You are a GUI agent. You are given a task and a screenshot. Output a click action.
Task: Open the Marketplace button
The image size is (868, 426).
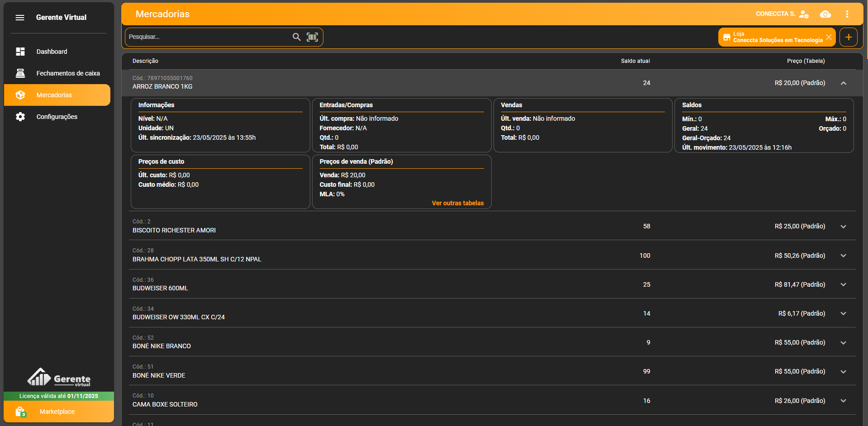coord(57,412)
